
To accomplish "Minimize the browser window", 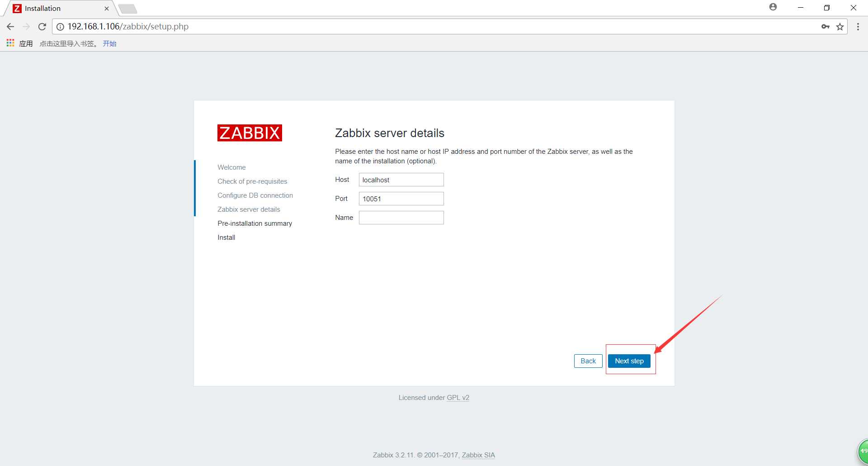I will tap(801, 8).
